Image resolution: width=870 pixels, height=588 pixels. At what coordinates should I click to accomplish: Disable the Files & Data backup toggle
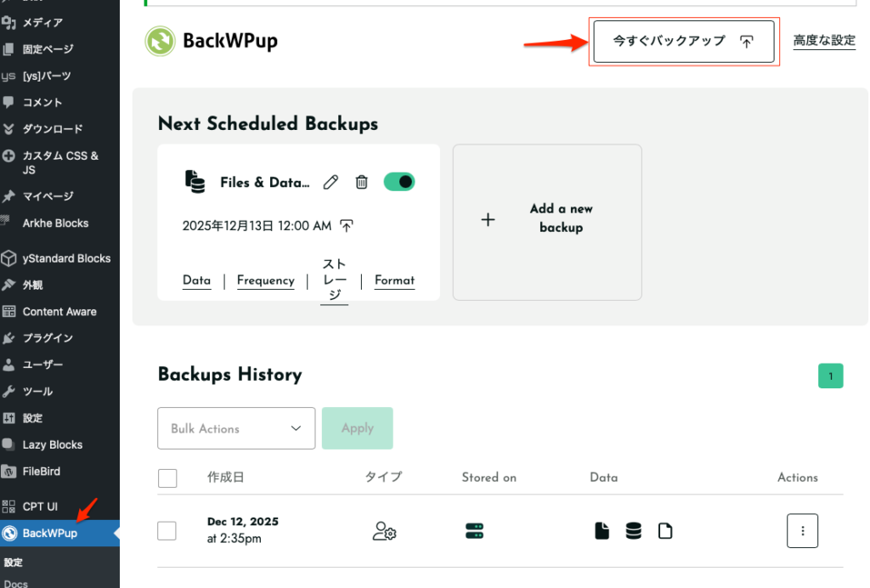click(x=399, y=182)
